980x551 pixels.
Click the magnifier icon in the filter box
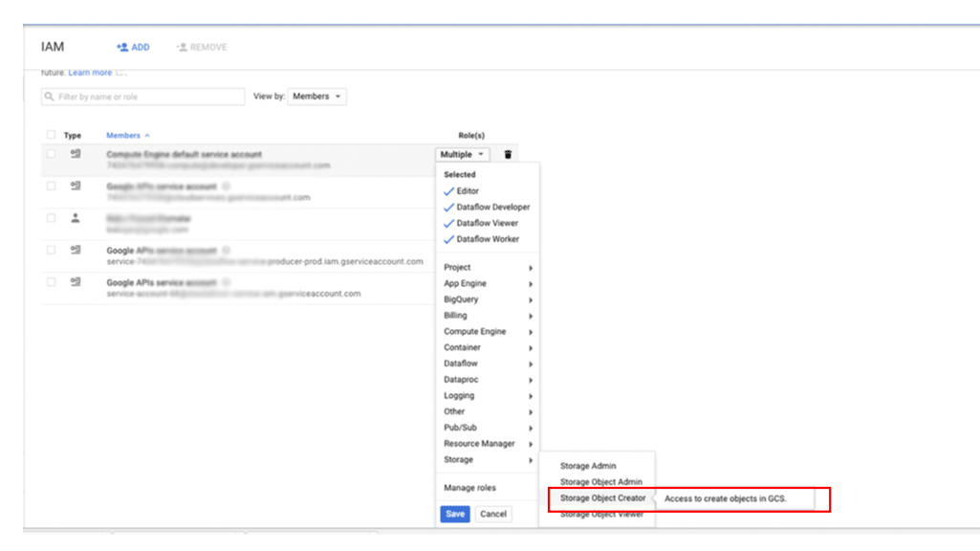[49, 97]
